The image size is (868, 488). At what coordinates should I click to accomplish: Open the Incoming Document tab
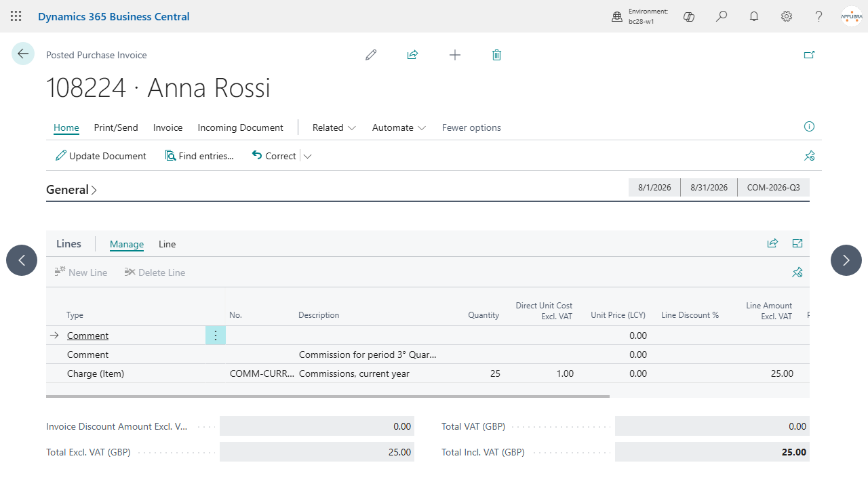(x=241, y=127)
